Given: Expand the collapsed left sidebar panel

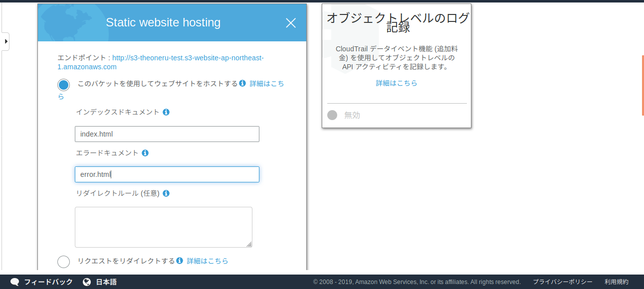Looking at the screenshot, I should pos(5,41).
